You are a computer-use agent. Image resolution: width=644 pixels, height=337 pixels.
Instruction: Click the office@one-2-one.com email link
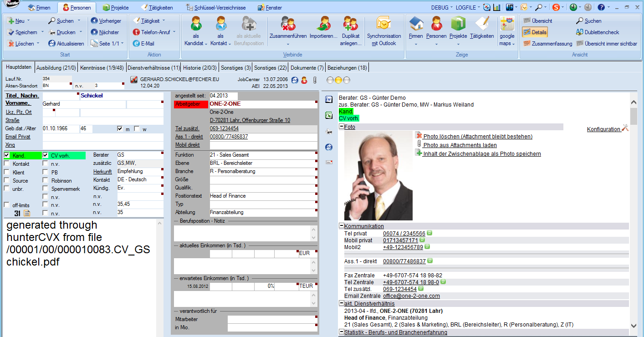(411, 296)
